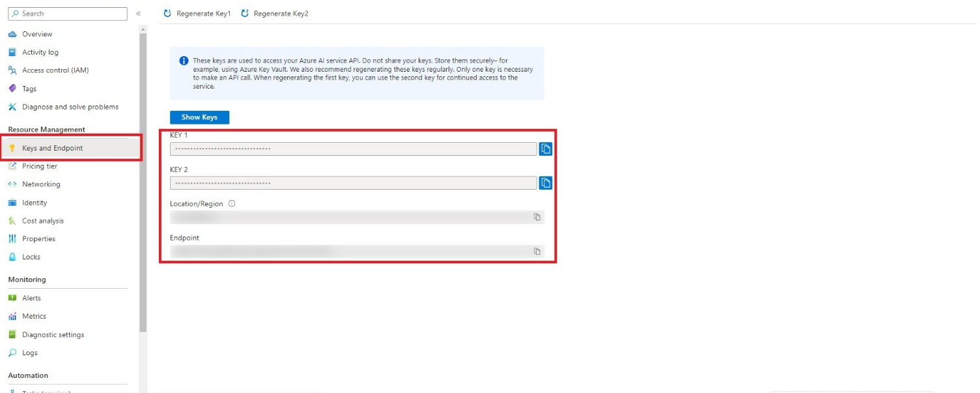The height and width of the screenshot is (393, 980).
Task: Focus the sidebar Search field
Action: (68, 14)
